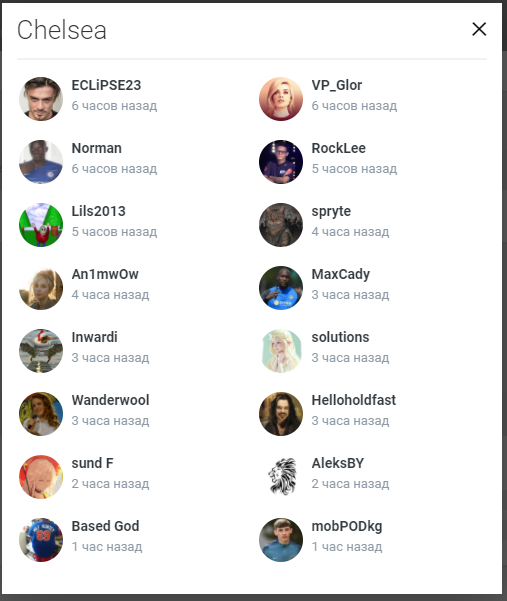507x601 pixels.
Task: Click MaxCady's footballer avatar
Action: click(x=281, y=288)
